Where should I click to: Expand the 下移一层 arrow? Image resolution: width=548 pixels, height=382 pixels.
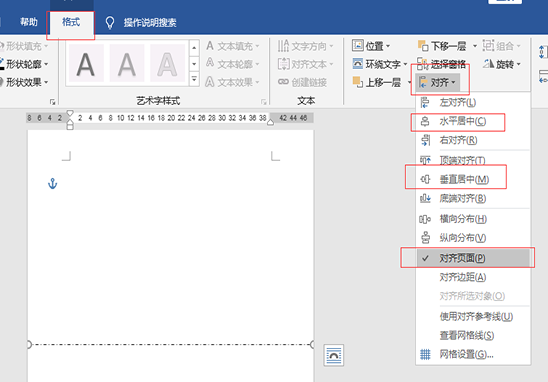point(475,46)
